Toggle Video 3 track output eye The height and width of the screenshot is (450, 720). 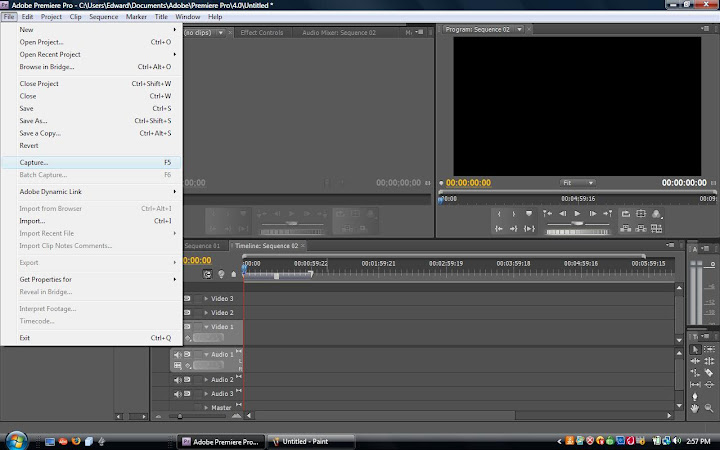tap(188, 298)
